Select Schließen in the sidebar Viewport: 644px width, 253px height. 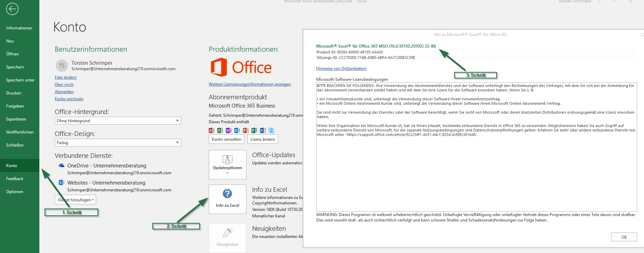point(20,145)
